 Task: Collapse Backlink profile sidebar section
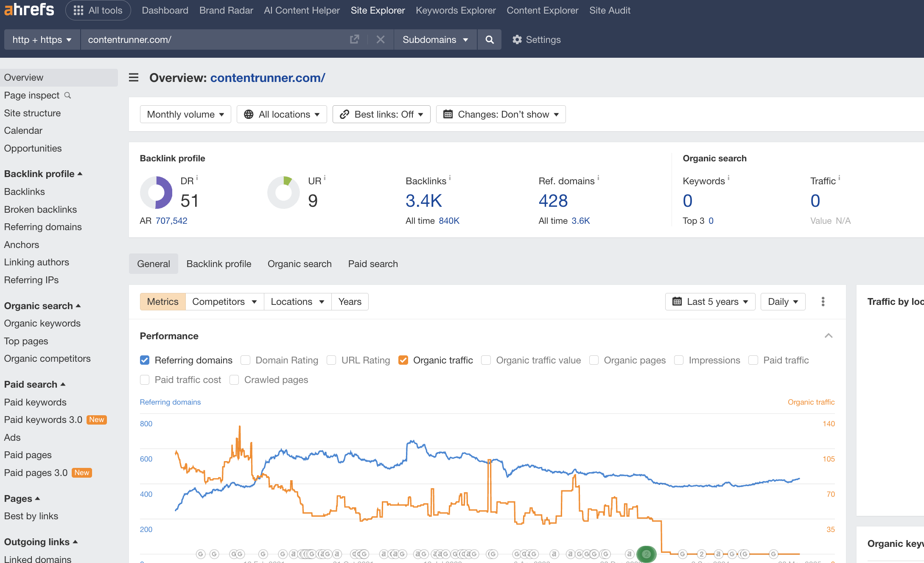43,174
